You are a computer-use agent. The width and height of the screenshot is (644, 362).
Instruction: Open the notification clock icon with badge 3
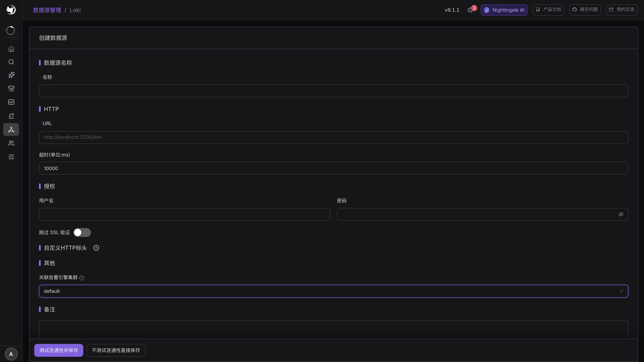tap(471, 10)
